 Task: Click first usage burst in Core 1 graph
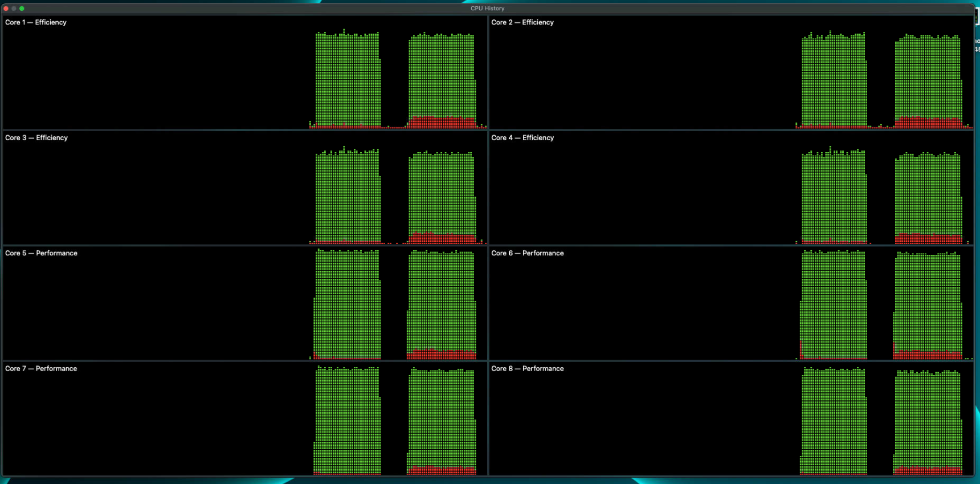(x=348, y=80)
